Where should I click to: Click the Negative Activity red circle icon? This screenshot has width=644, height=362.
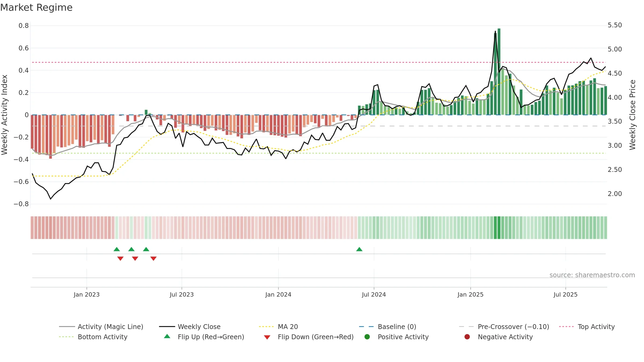[x=467, y=337]
